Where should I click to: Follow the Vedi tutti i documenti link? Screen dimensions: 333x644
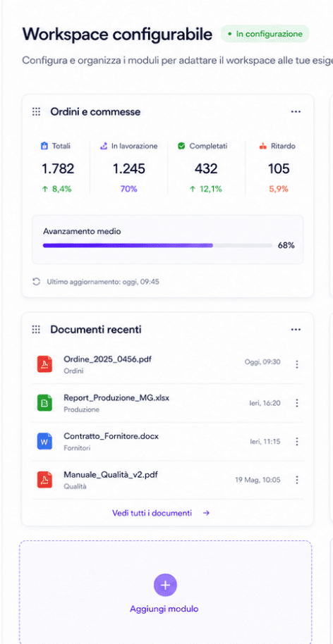click(161, 513)
